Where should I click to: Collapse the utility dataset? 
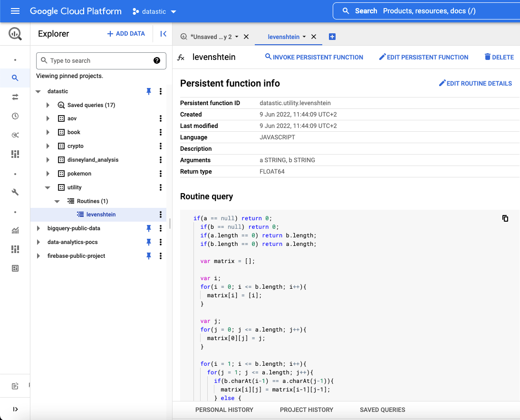click(x=48, y=187)
